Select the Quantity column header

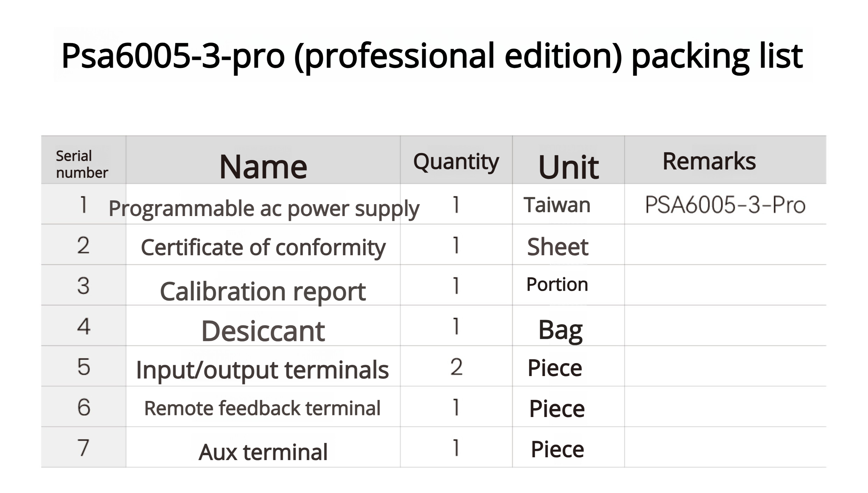tap(456, 162)
